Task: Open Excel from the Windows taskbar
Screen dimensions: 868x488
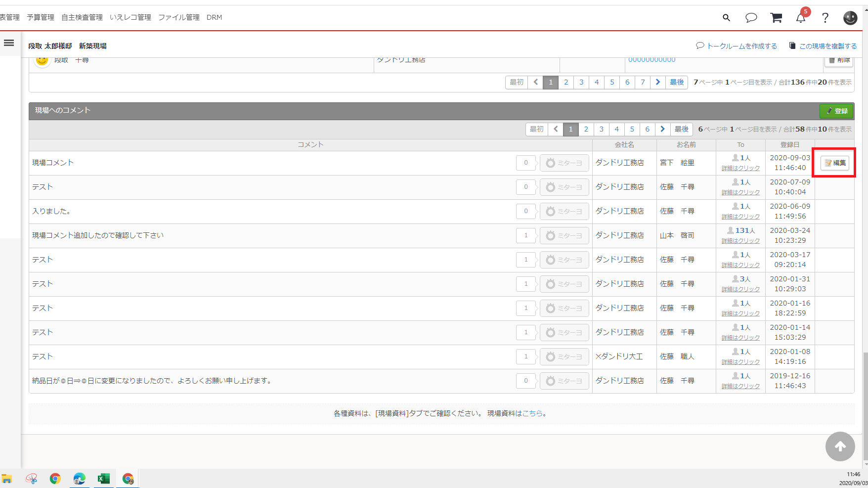Action: [103, 479]
